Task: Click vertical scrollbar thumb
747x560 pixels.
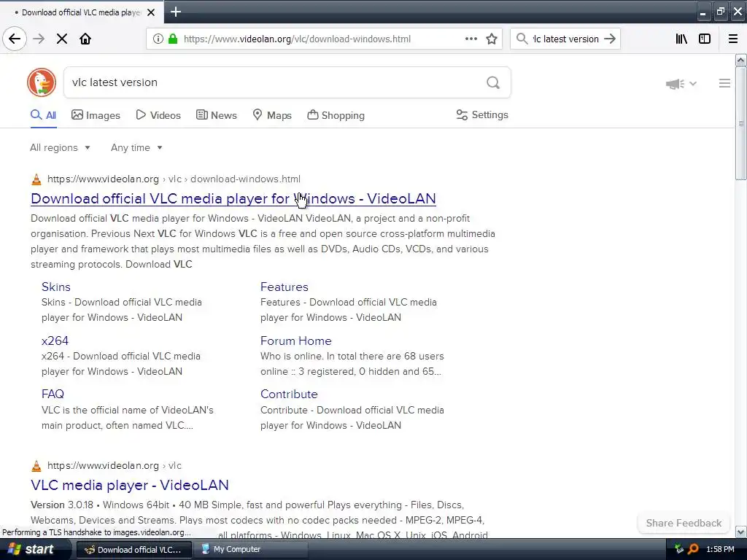Action: [740, 124]
